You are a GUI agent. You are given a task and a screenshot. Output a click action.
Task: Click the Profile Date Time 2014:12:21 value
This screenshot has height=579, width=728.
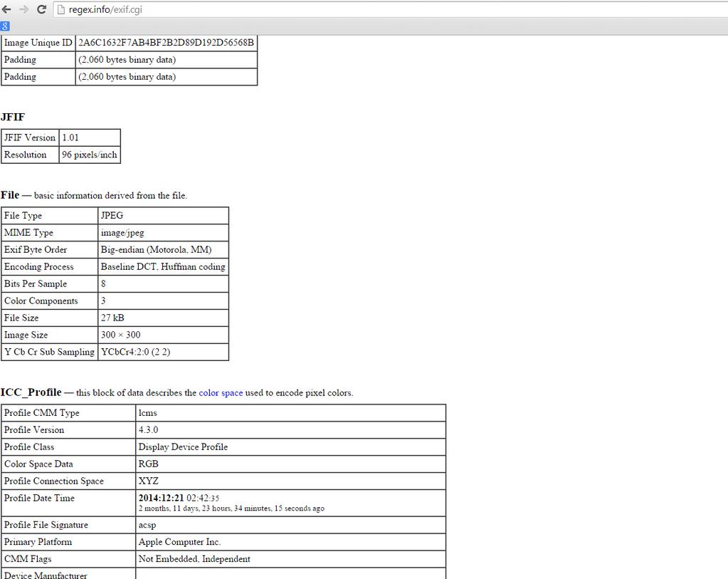pos(161,498)
